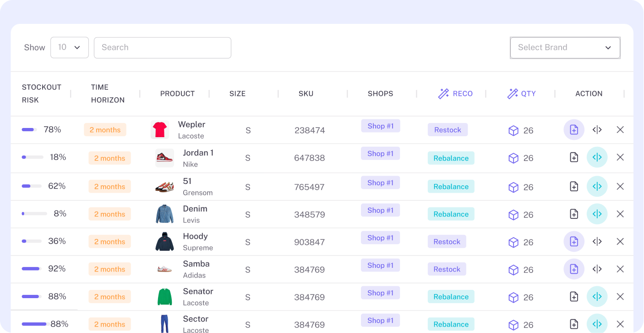Click the 92% stockout risk bar
Image resolution: width=644 pixels, height=333 pixels.
click(x=31, y=269)
